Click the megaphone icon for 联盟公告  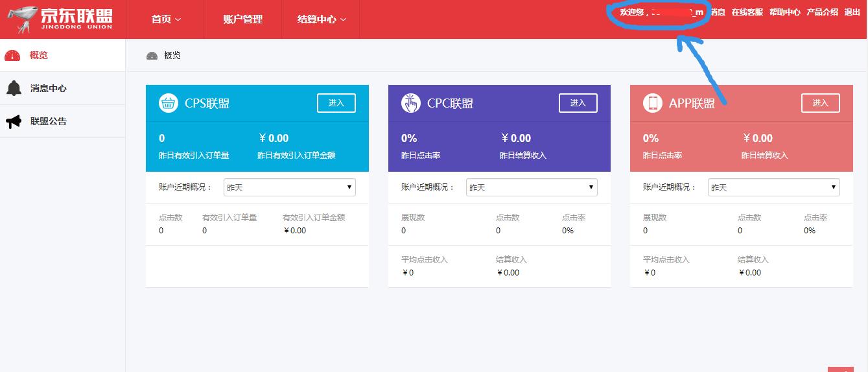[13, 121]
